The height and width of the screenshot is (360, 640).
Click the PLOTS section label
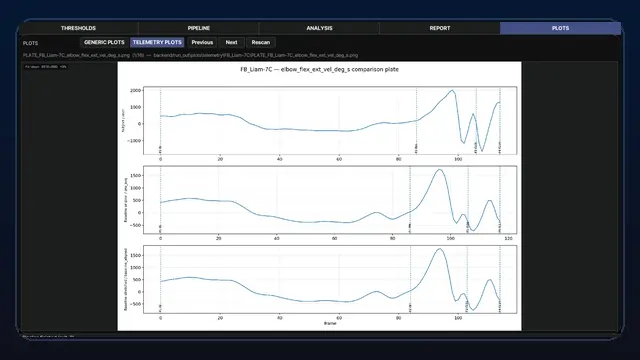tap(31, 43)
